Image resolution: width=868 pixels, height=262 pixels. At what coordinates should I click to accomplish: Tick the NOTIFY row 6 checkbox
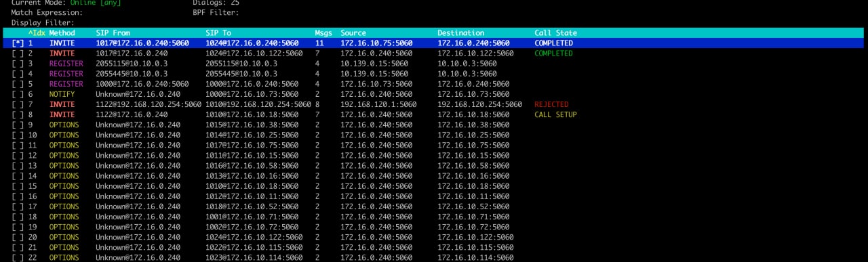pos(18,94)
